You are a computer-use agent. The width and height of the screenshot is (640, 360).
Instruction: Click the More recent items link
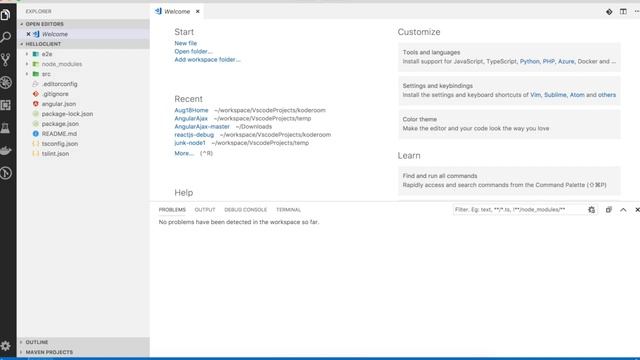(184, 153)
